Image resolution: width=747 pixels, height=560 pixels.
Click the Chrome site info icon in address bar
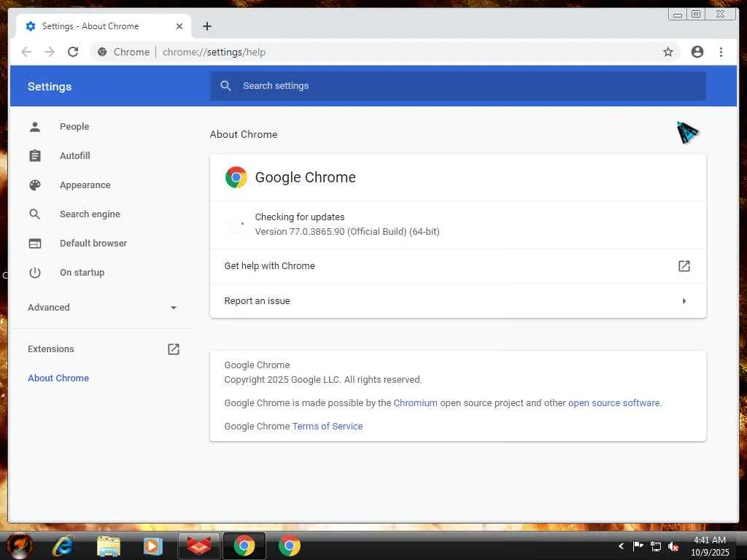(x=102, y=52)
